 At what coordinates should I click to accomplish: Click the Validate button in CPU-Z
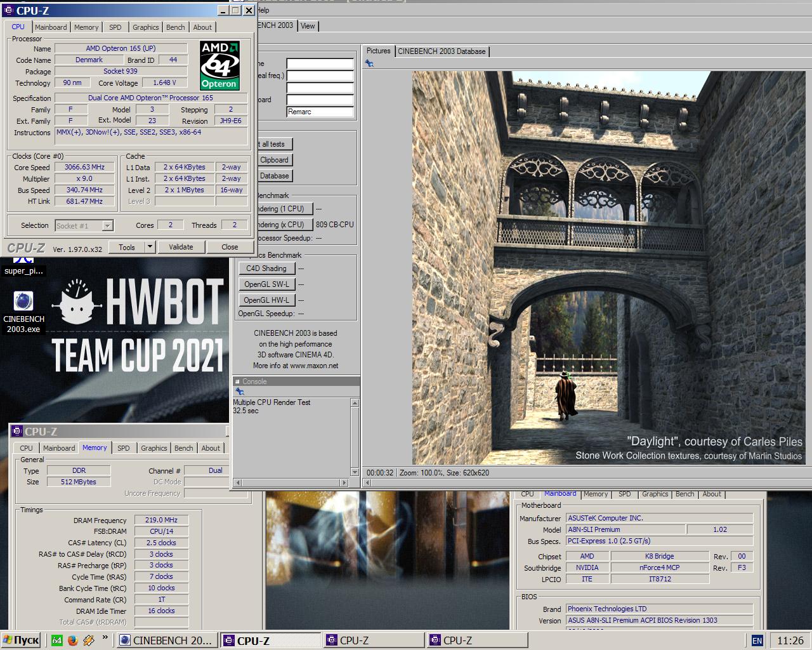pyautogui.click(x=181, y=247)
